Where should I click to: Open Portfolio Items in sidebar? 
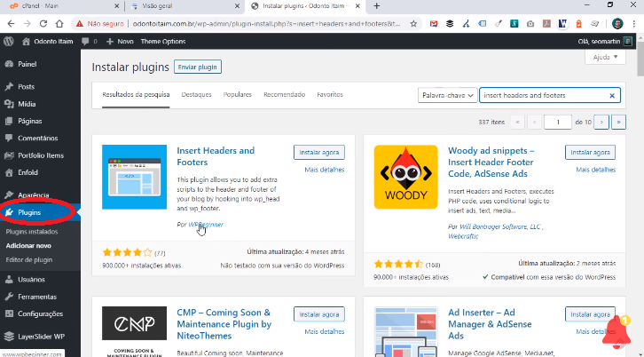pos(40,155)
